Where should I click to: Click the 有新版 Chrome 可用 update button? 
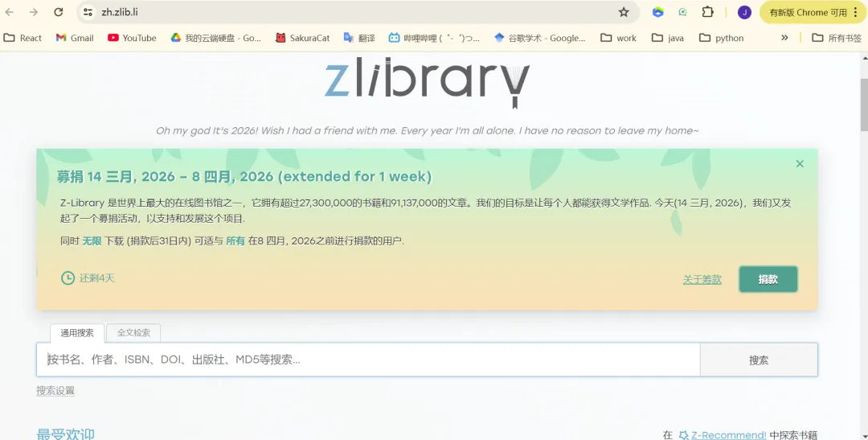(808, 12)
